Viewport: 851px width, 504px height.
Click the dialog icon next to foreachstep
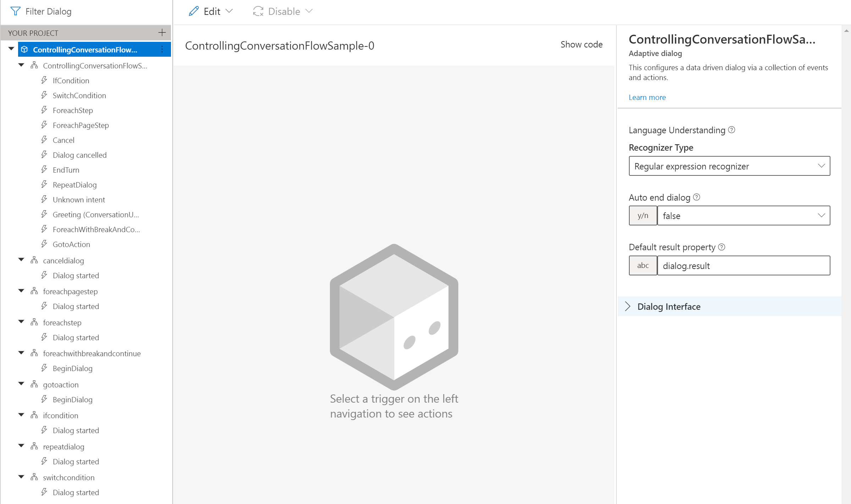(x=34, y=323)
